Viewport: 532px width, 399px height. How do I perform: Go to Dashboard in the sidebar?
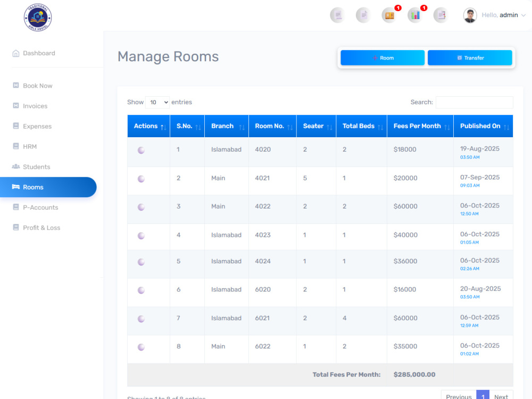click(x=39, y=53)
